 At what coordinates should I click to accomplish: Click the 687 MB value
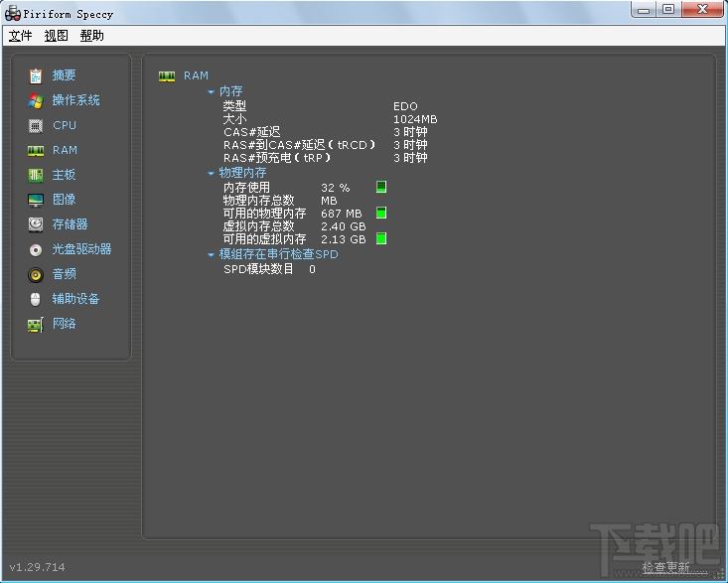point(342,214)
